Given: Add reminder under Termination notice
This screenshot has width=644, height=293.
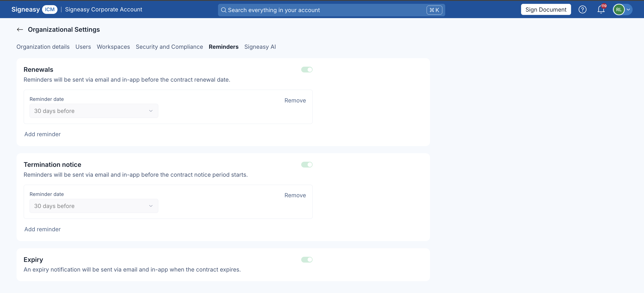Looking at the screenshot, I should click(42, 229).
